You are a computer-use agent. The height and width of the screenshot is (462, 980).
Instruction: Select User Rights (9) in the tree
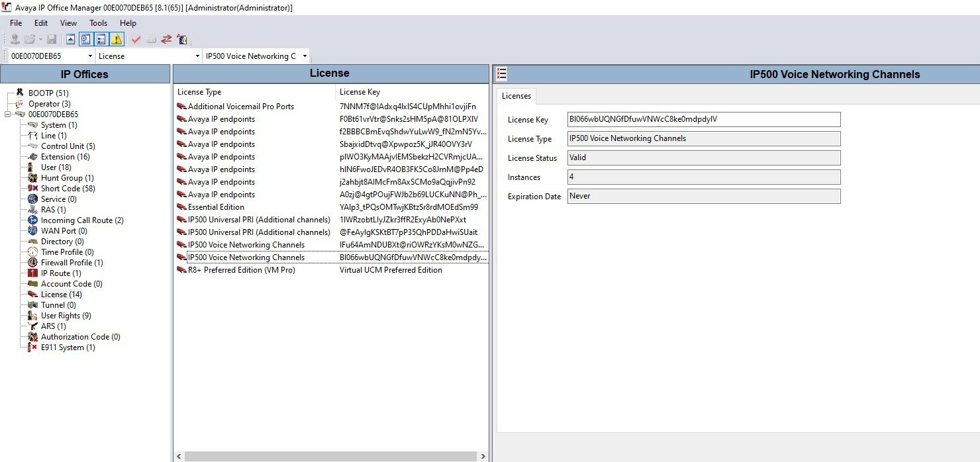tap(66, 316)
